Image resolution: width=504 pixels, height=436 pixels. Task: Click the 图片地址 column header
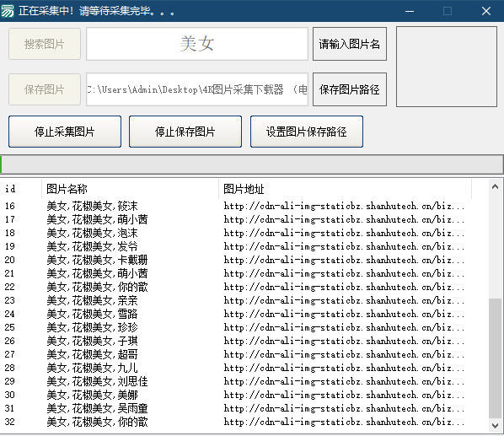point(346,189)
